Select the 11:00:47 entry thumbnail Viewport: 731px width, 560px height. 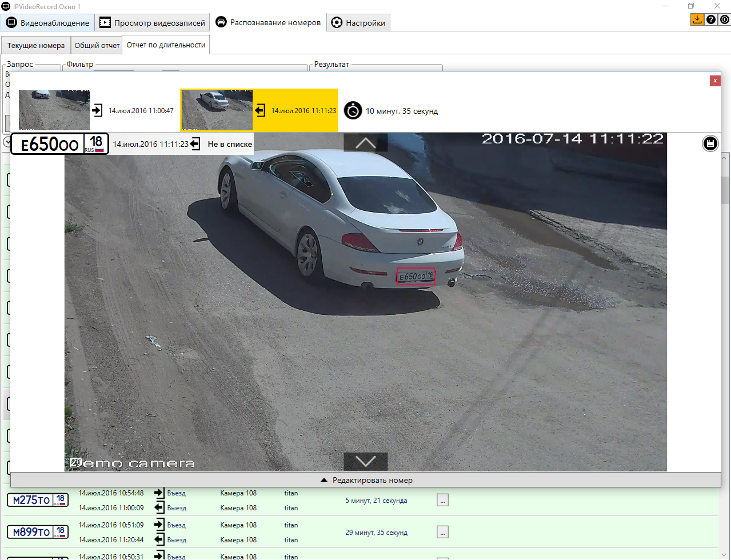tap(54, 110)
